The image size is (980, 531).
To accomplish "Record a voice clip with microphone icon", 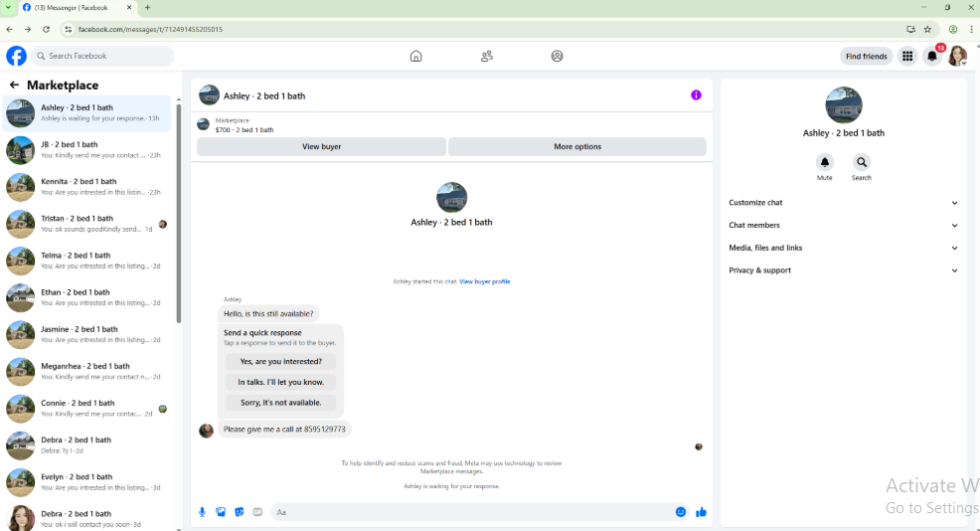I will (x=202, y=512).
